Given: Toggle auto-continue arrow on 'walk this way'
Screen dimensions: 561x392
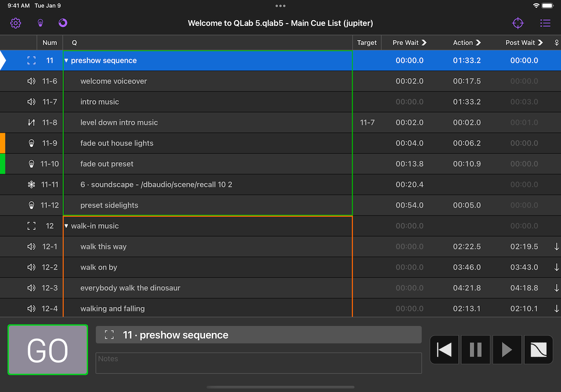Looking at the screenshot, I should click(556, 246).
